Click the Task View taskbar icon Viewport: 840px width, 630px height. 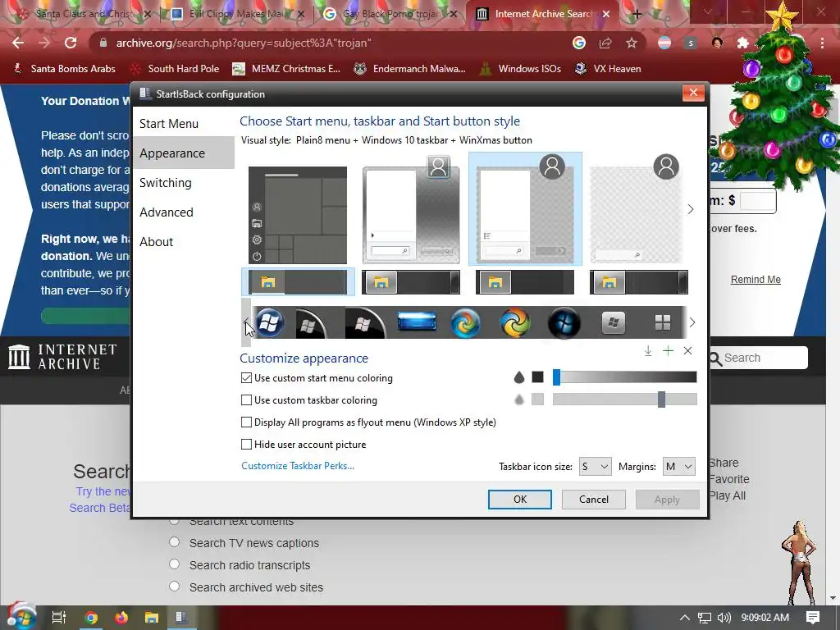(59, 618)
